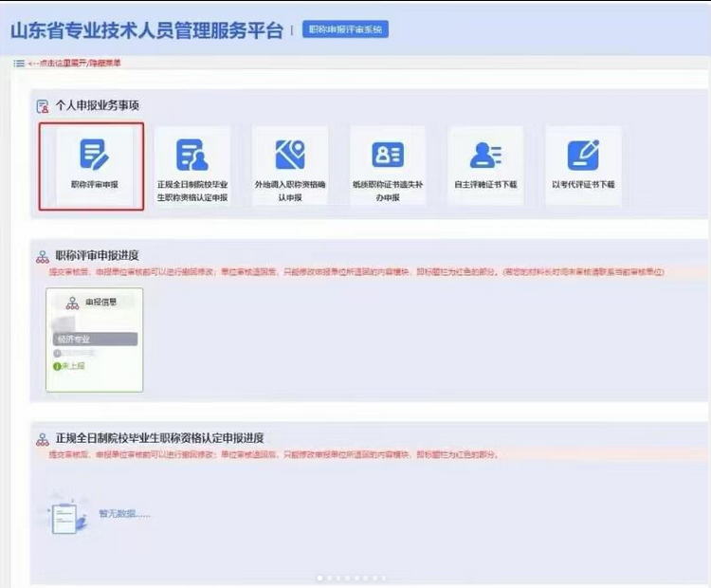
Task: Click 正规全日制院校毕业生职称资格认定申报进度 section icon
Action: click(x=42, y=439)
